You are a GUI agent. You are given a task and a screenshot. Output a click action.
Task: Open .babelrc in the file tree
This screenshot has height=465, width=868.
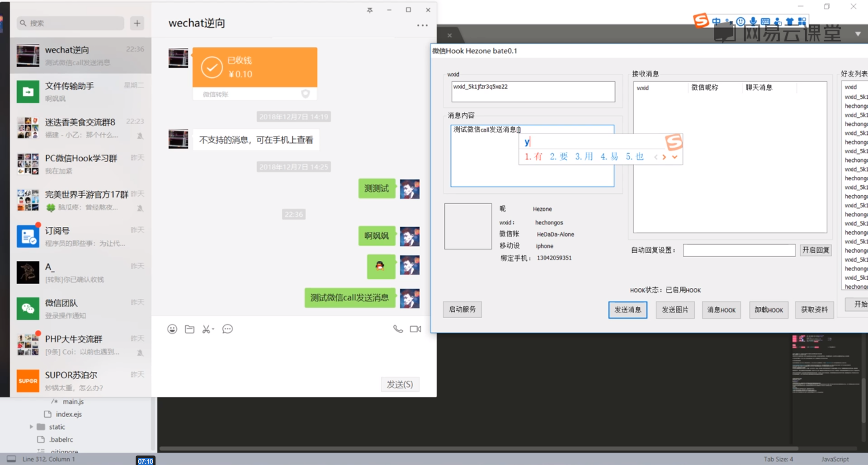click(x=61, y=439)
